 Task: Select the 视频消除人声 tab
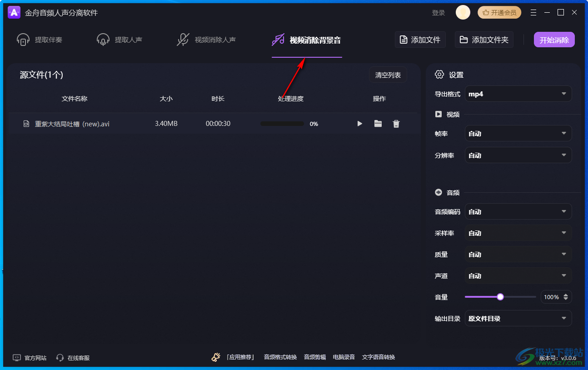[x=206, y=40]
